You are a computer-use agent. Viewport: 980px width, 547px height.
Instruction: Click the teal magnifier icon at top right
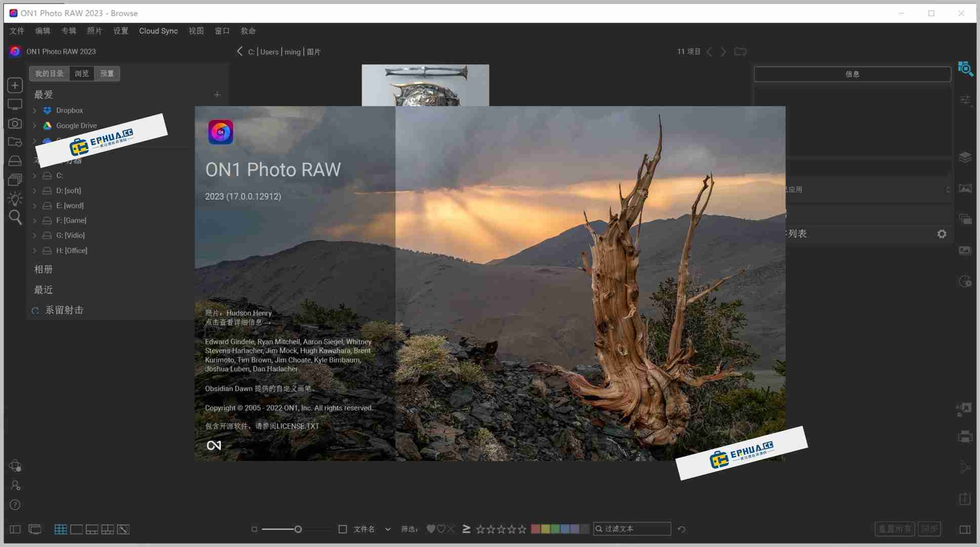(x=966, y=69)
